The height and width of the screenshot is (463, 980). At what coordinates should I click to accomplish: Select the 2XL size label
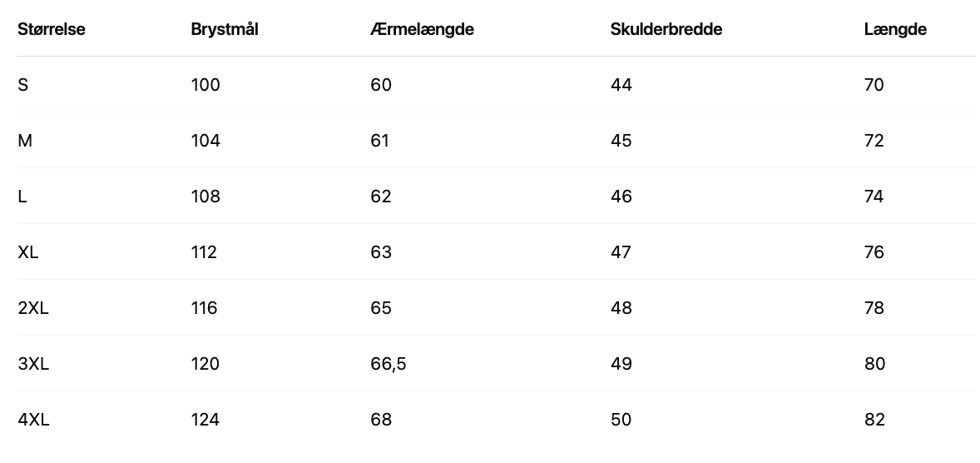[33, 308]
